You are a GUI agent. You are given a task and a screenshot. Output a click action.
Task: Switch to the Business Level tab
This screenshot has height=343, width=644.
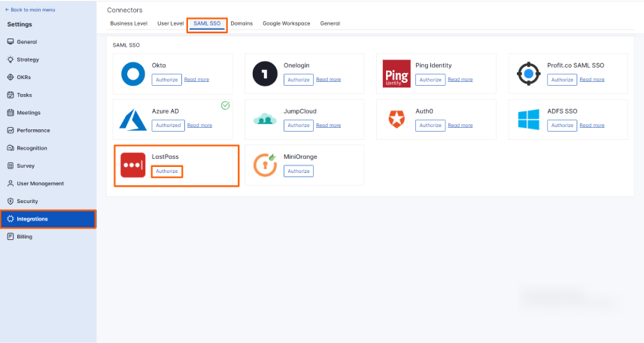tap(129, 23)
